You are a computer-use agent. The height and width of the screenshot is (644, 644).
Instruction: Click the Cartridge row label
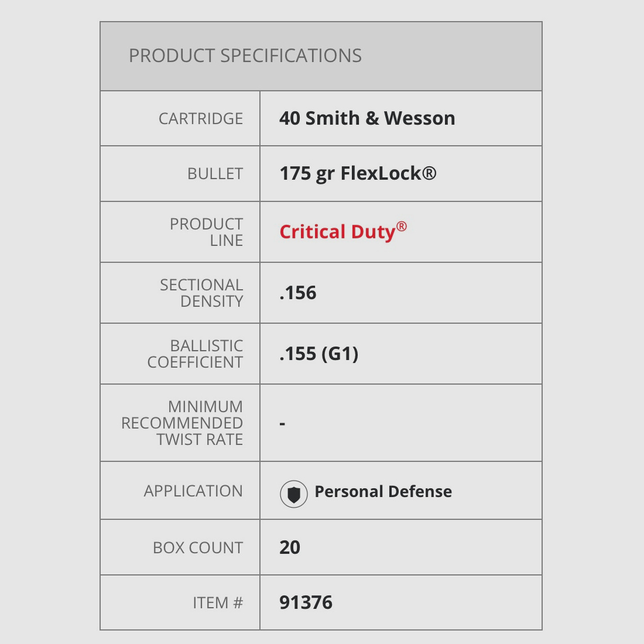(201, 119)
